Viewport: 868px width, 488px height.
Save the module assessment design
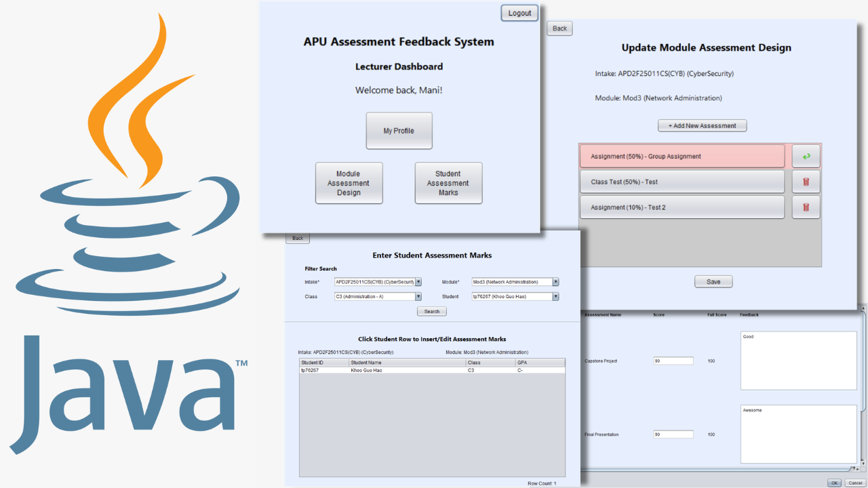(713, 281)
